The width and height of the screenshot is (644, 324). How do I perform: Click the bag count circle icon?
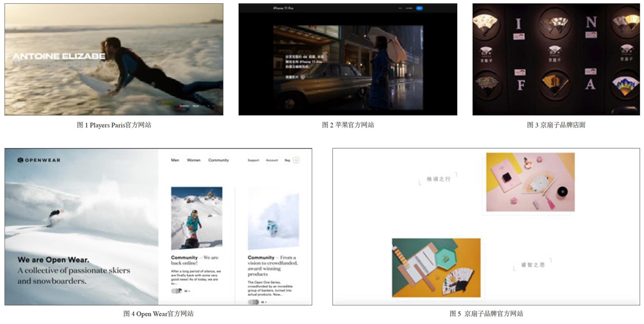296,160
